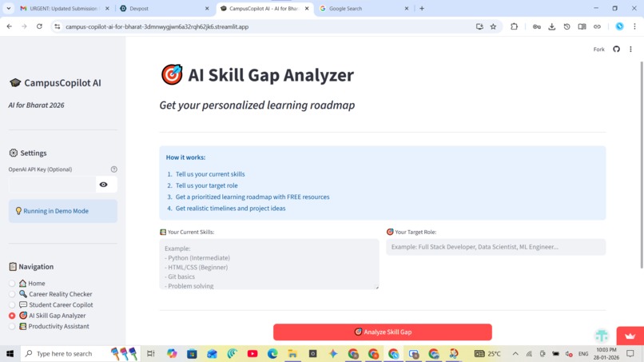Viewport: 644px width, 362px height.
Task: Focus the OpenAI API Key field
Action: (52, 185)
